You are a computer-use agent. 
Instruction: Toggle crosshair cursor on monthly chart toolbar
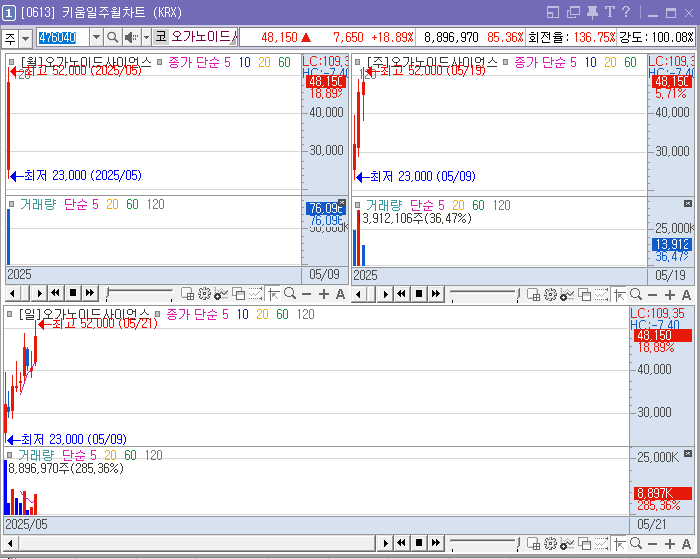(x=273, y=294)
